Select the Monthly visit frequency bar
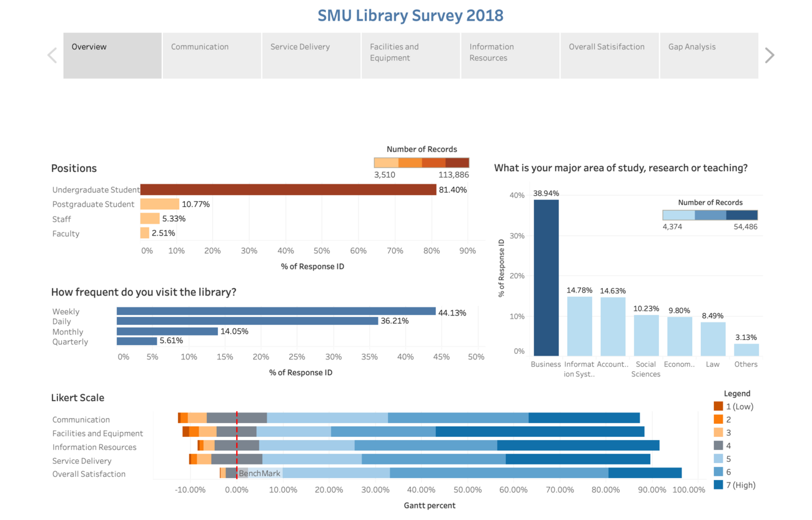Screen dimensions: 812x520 tap(167, 331)
